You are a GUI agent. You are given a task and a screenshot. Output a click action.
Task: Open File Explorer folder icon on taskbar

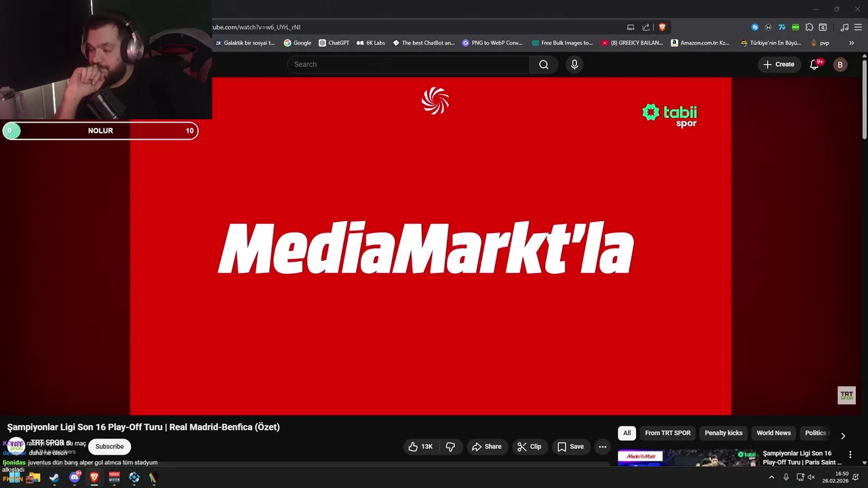point(34,478)
